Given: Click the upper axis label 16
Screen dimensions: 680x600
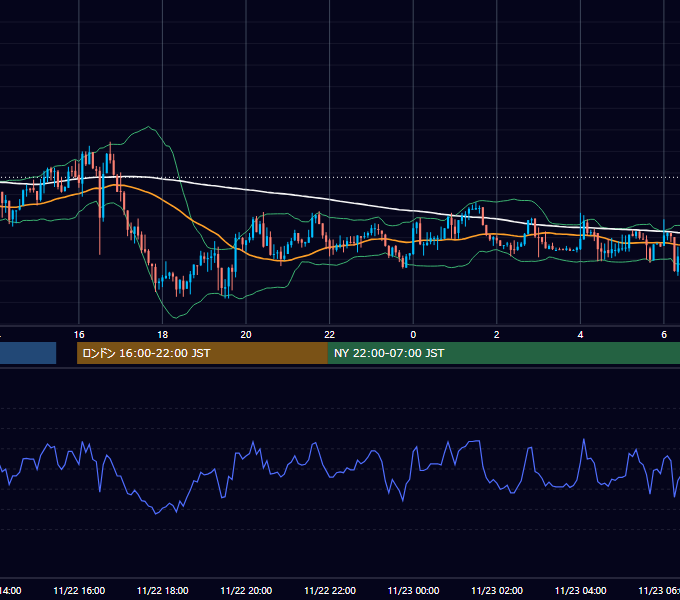Looking at the screenshot, I should [79, 335].
